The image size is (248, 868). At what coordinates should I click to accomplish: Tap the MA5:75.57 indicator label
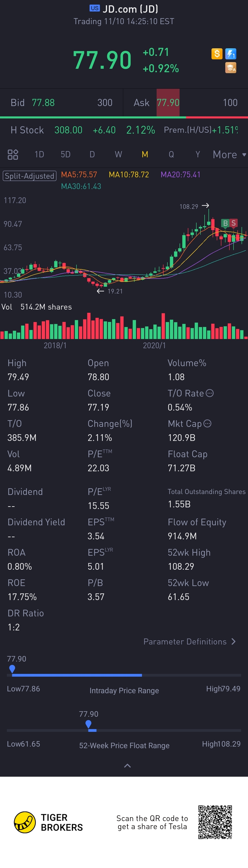(79, 175)
